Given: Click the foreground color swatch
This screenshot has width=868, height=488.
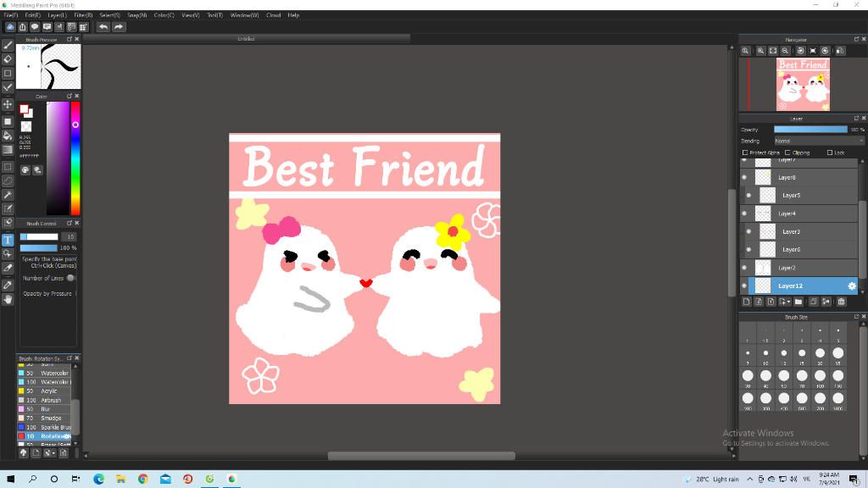Looking at the screenshot, I should [x=25, y=109].
